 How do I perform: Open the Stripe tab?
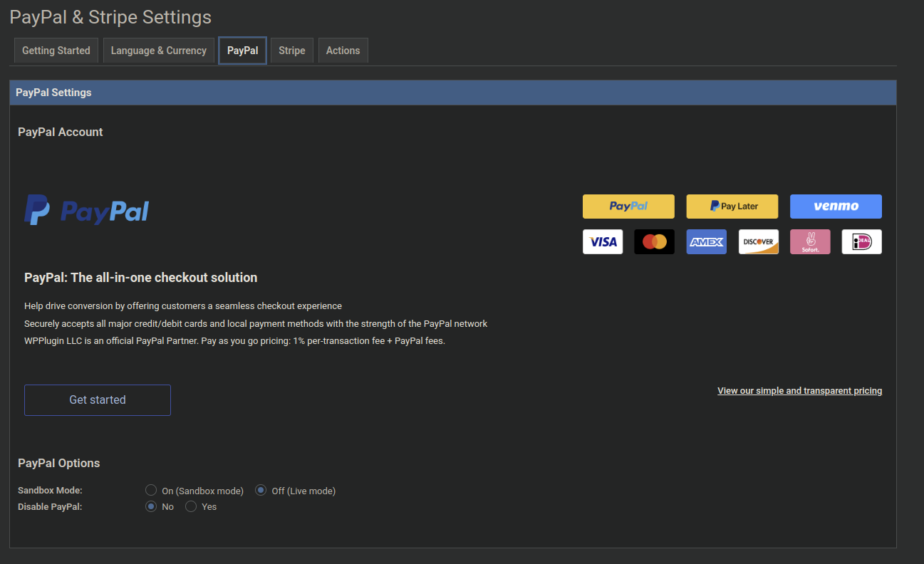pyautogui.click(x=292, y=51)
